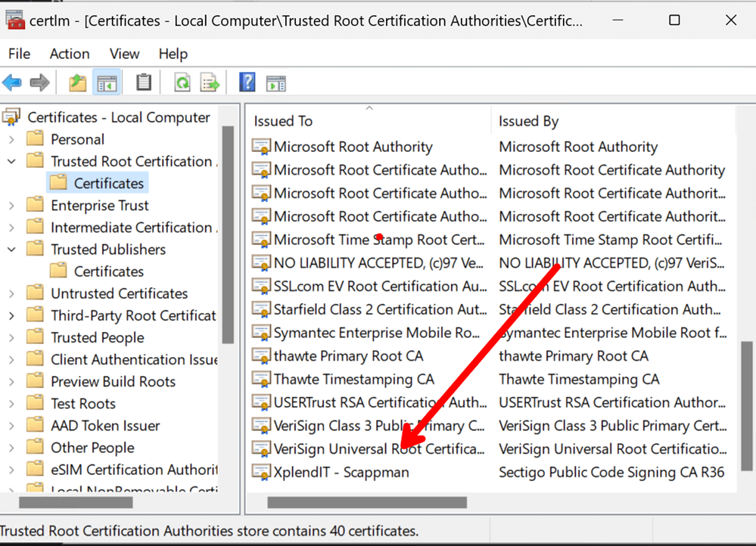This screenshot has height=546, width=756.
Task: Sort by the Issued To column header
Action: [369, 120]
